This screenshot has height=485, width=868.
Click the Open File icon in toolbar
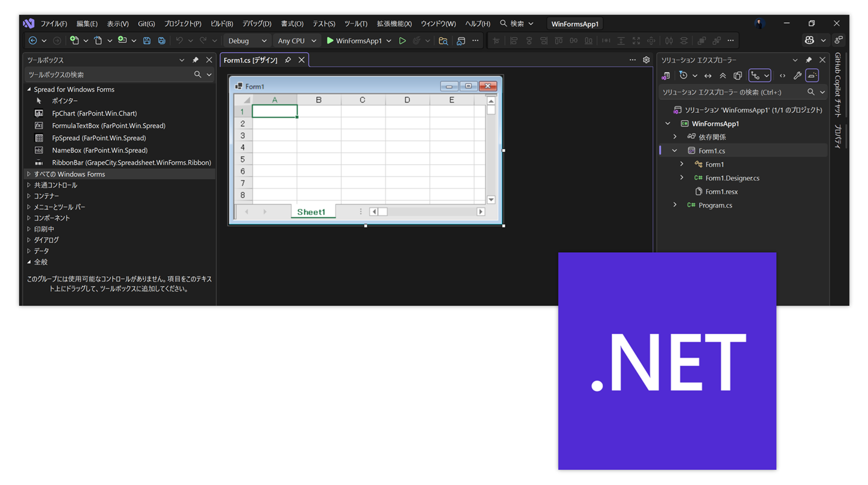tap(98, 40)
